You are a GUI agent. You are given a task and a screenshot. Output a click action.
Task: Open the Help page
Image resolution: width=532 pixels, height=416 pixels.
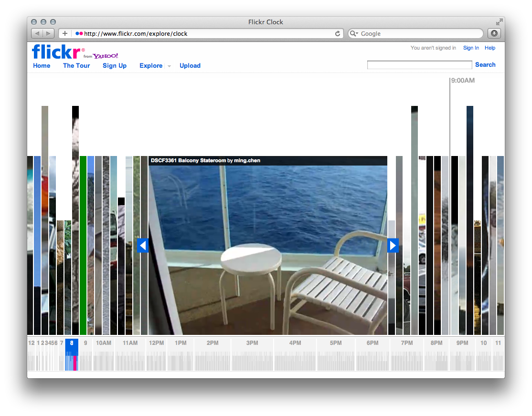(490, 48)
